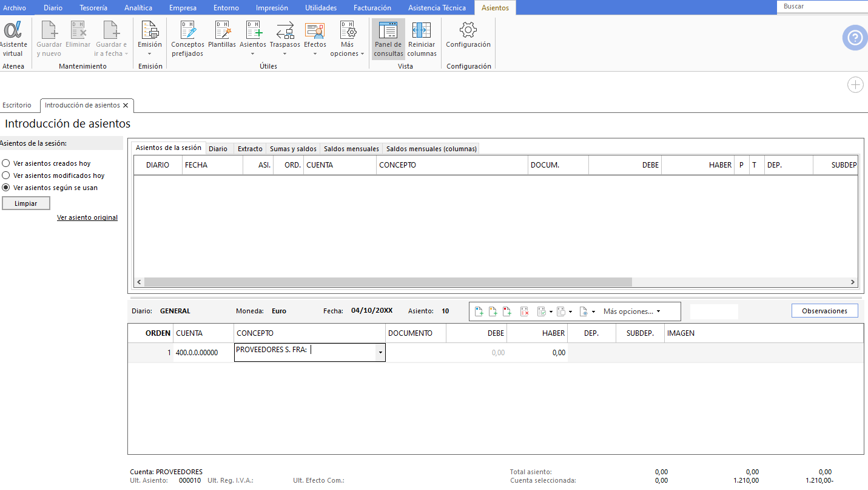Open the Archivo menu
The height and width of the screenshot is (490, 868).
pyautogui.click(x=15, y=8)
